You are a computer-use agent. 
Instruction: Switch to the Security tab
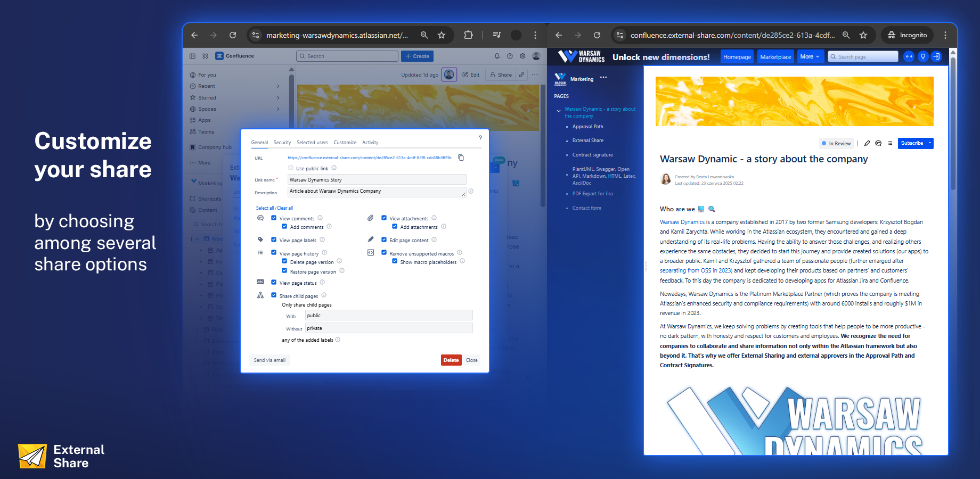[x=282, y=143]
